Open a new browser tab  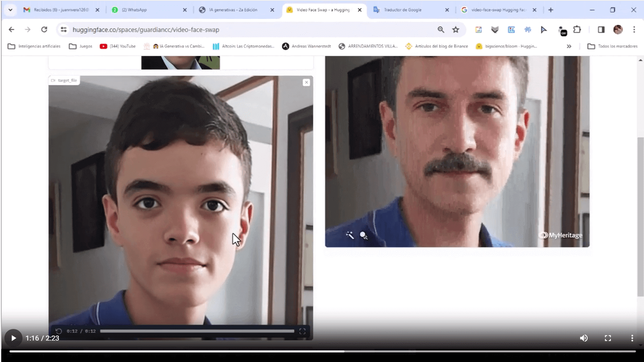coord(551,10)
